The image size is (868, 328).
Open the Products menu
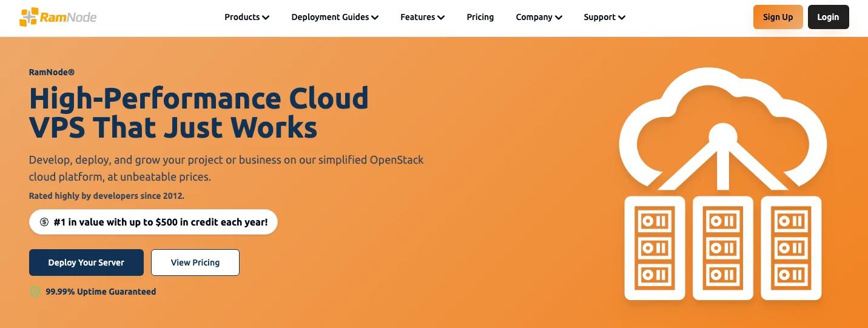point(247,17)
